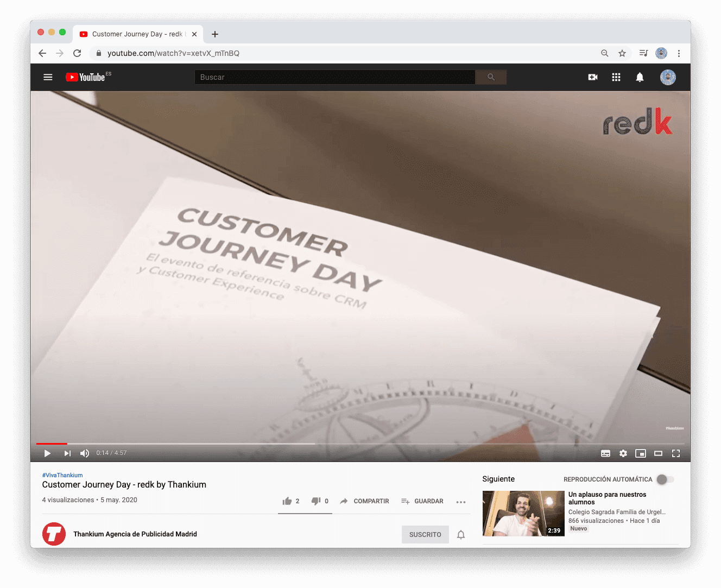
Task: Open a new browser tab
Action: pyautogui.click(x=215, y=34)
